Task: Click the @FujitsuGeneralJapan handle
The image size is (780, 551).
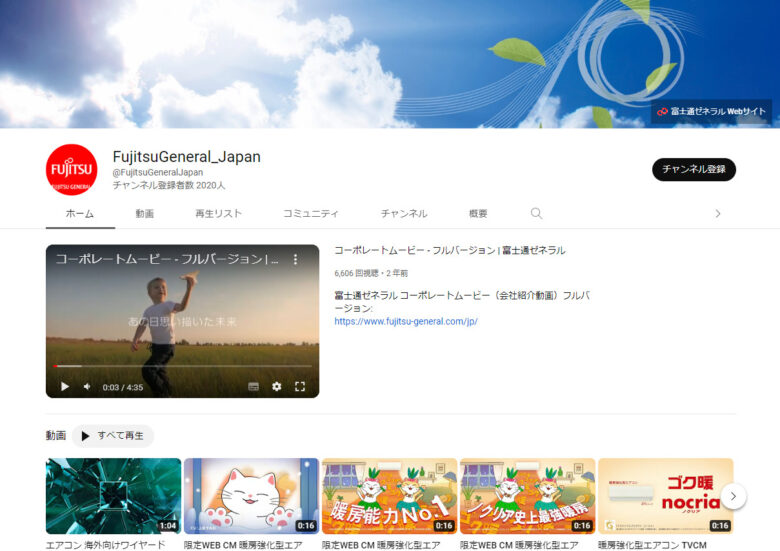Action: tap(158, 172)
